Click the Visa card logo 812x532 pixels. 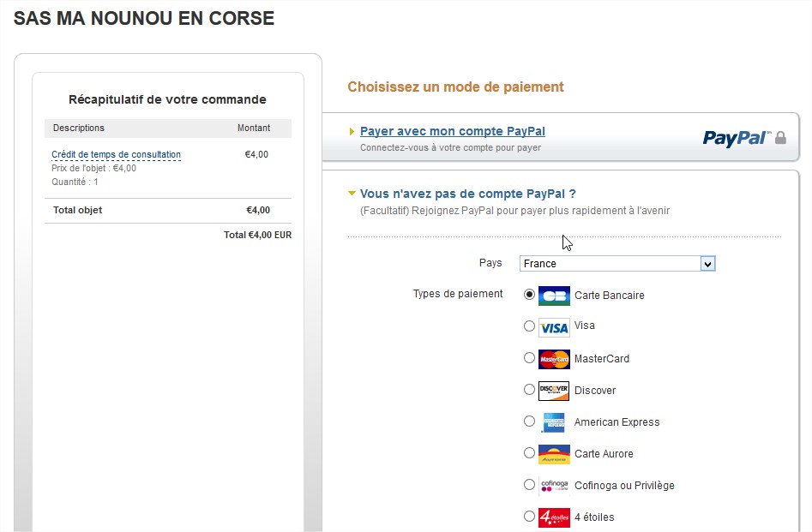click(x=554, y=326)
